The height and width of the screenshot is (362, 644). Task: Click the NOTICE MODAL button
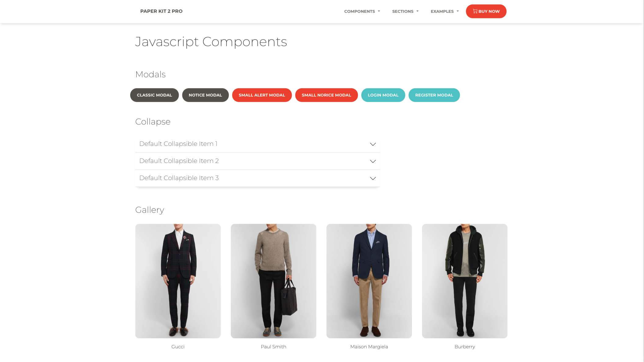coord(205,95)
